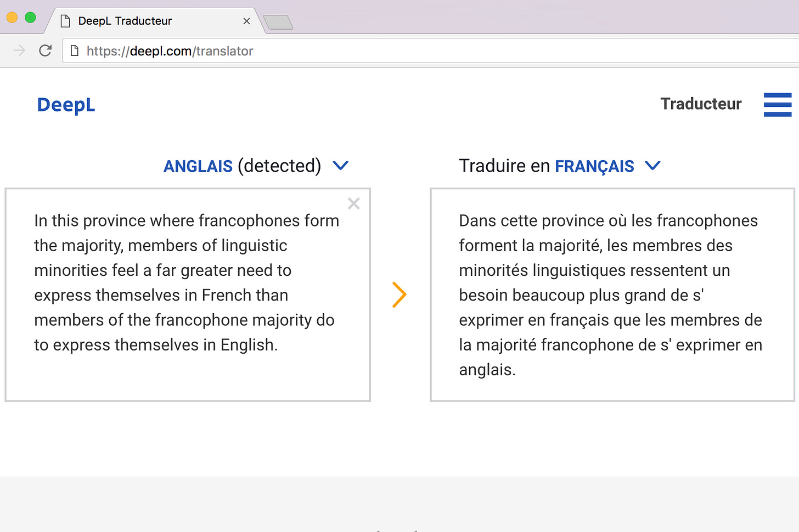The width and height of the screenshot is (799, 532).
Task: Click the ANGLAIS detected language label
Action: (x=242, y=166)
